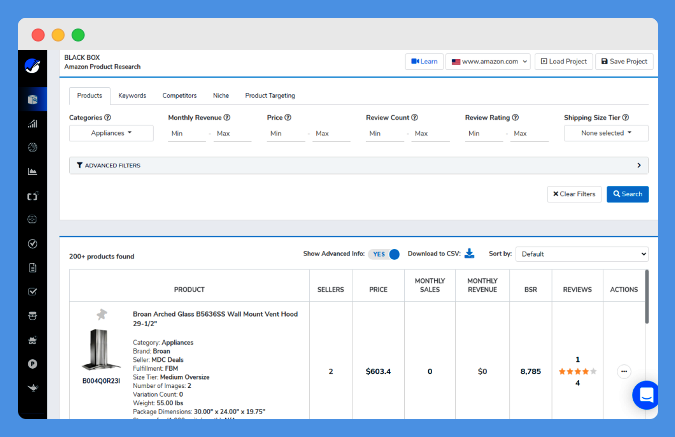Open the Categories Appliances dropdown
The height and width of the screenshot is (437, 675).
click(111, 133)
